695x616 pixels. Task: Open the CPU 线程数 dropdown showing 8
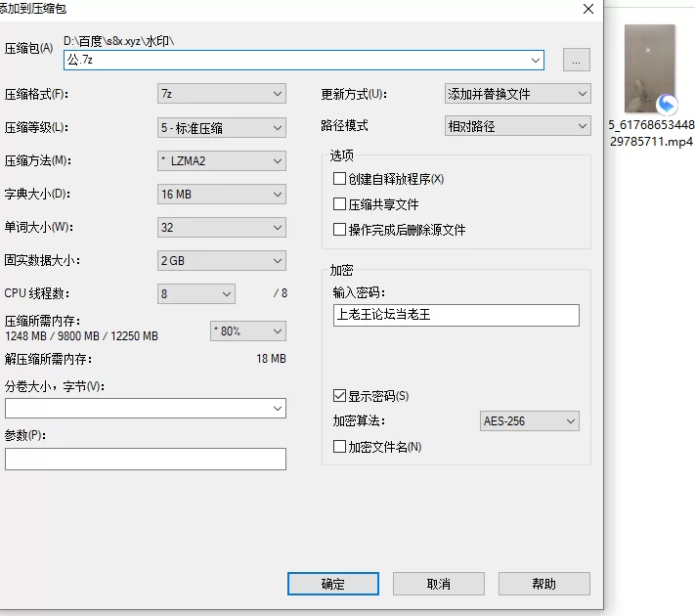pos(196,294)
